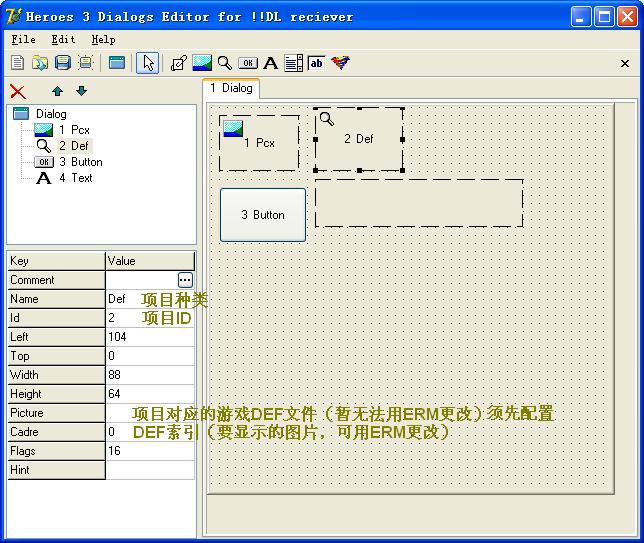Click the '3 Button' element on canvas
The width and height of the screenshot is (644, 543).
coord(263,215)
